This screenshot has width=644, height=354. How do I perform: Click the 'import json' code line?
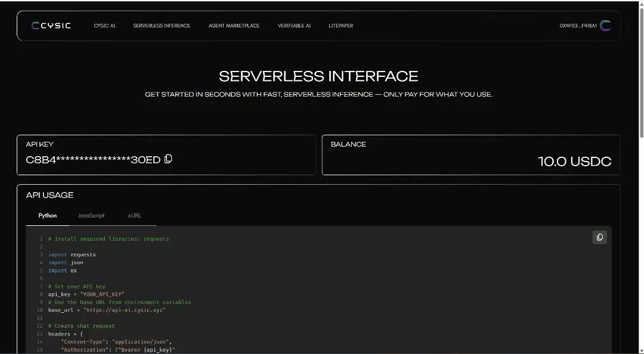click(x=66, y=262)
